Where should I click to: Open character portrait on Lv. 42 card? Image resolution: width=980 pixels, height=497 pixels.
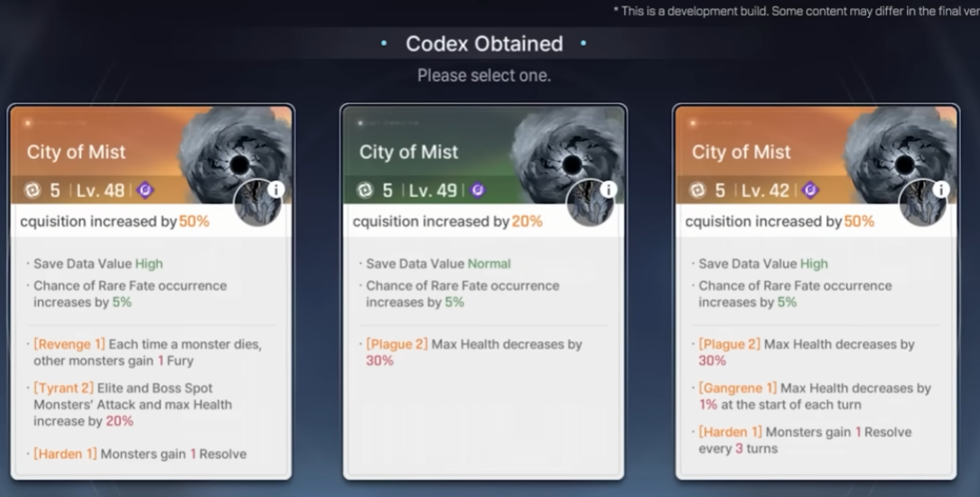tap(922, 203)
